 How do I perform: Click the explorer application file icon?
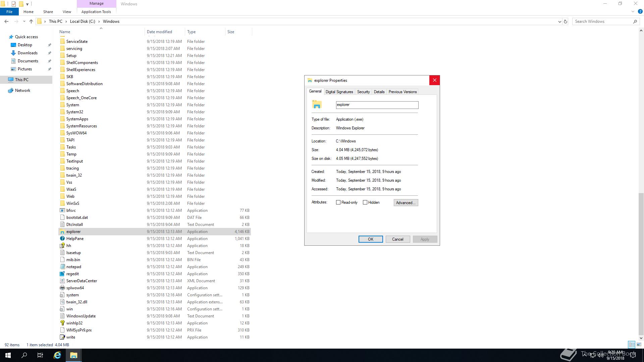tap(62, 232)
